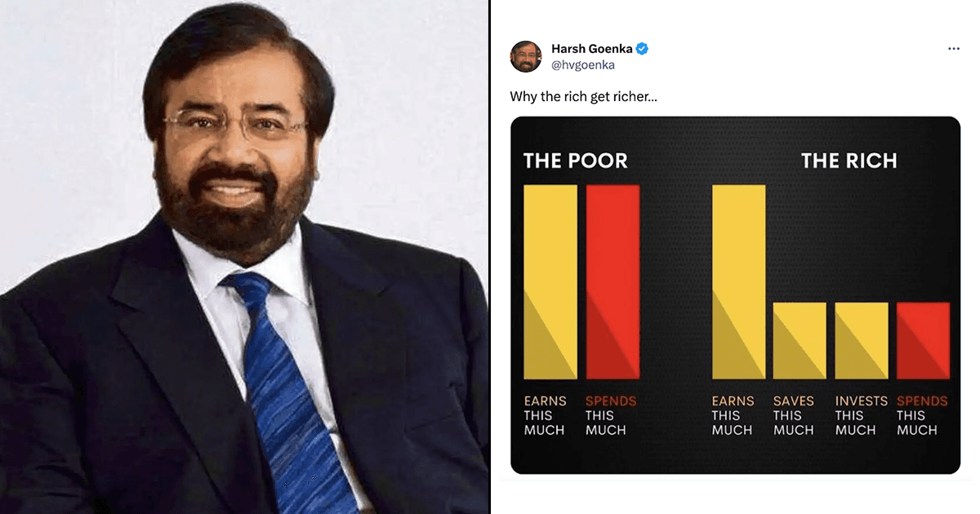Click the rich's yellow saves bar
The height and width of the screenshot is (514, 980).
800,341
